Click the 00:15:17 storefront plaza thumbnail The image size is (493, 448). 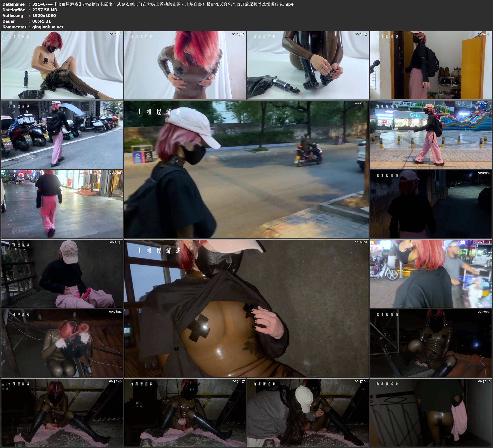(x=431, y=134)
